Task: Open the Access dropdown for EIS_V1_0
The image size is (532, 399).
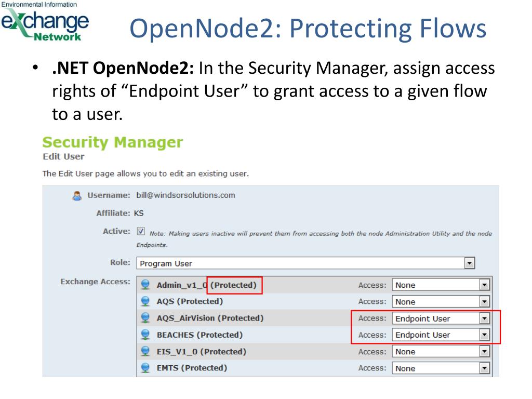Action: (x=441, y=352)
